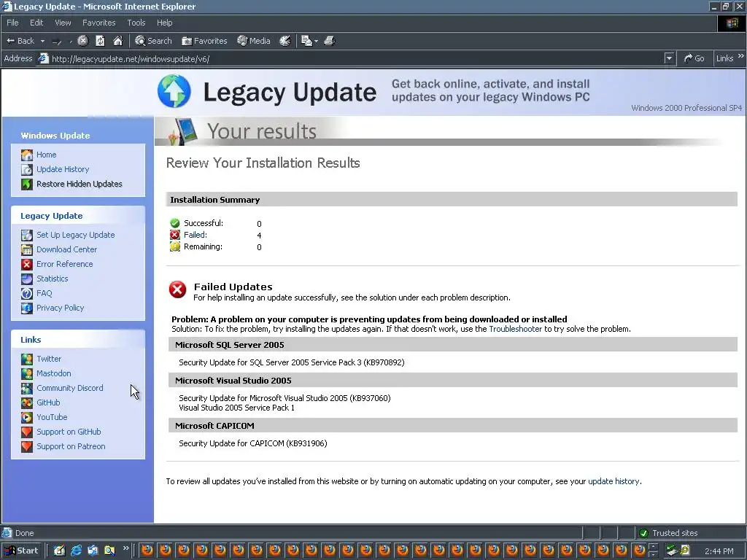This screenshot has width=747, height=560.
Task: Open the Edit menu
Action: [36, 23]
